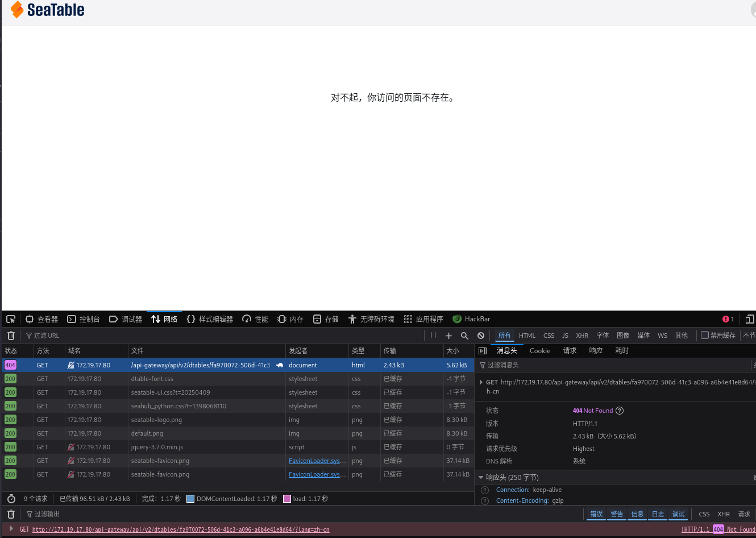Start performance analysis stopwatch icon
756x538 pixels.
tap(11, 499)
